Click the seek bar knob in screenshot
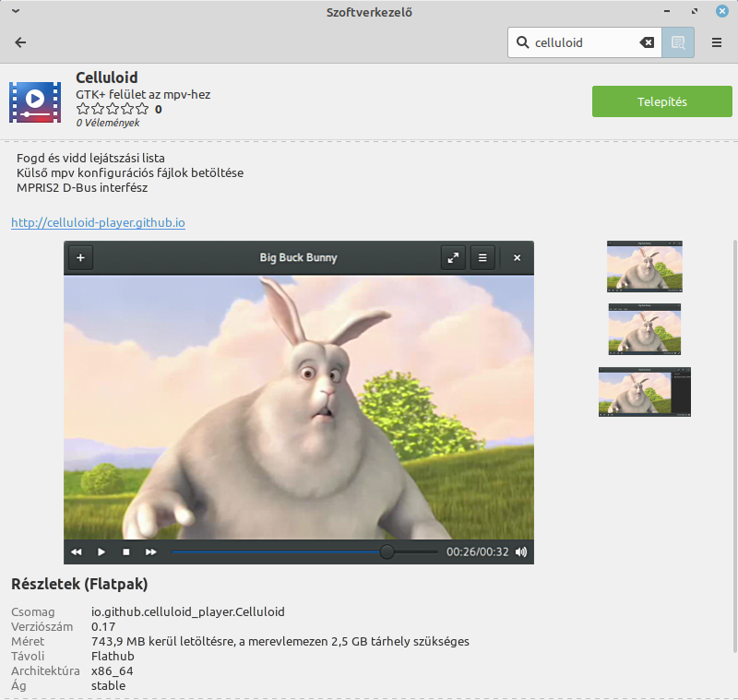The image size is (738, 700). (387, 552)
